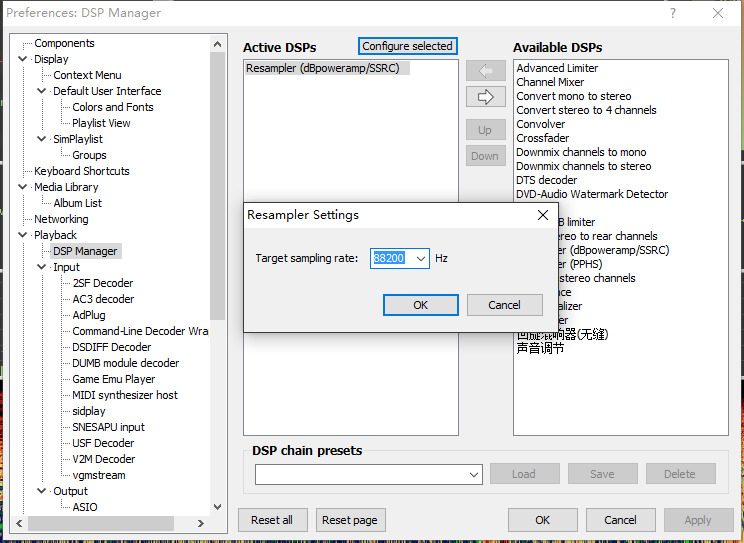The image size is (744, 543).
Task: Click the Reset page button
Action: click(x=350, y=520)
